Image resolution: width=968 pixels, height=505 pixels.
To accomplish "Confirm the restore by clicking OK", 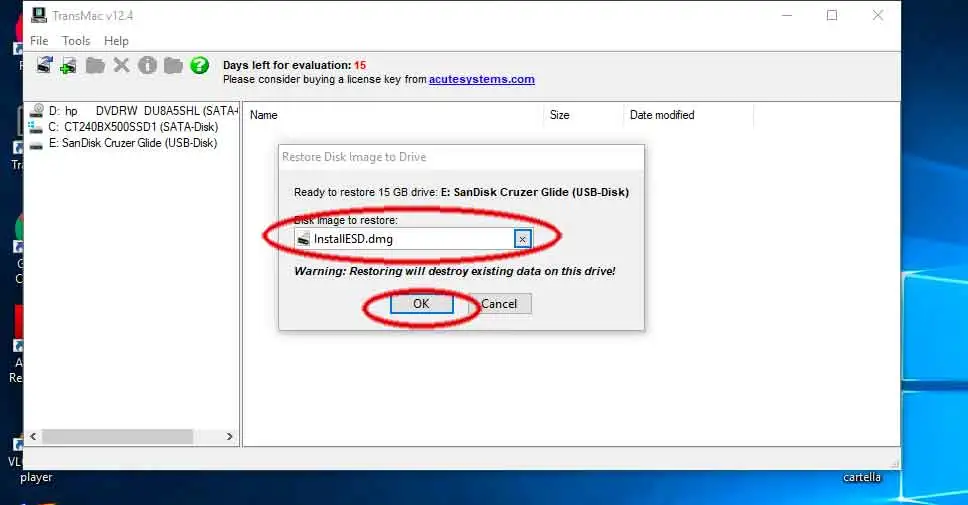I will click(x=422, y=304).
